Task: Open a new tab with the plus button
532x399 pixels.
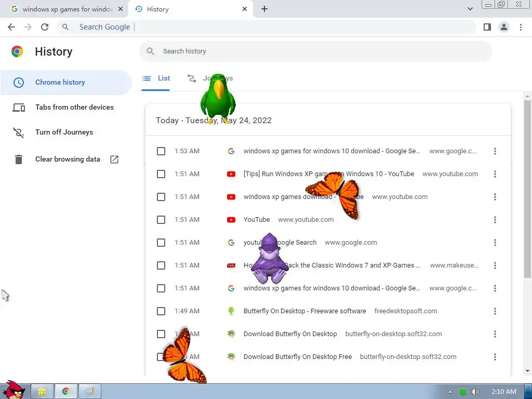Action: pyautogui.click(x=264, y=9)
